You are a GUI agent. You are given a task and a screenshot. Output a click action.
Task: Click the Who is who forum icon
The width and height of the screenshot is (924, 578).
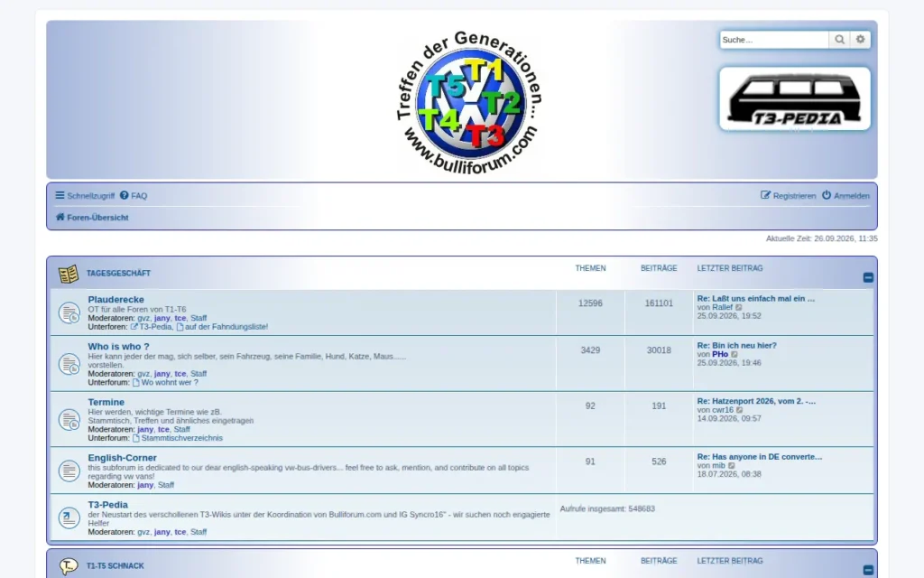coord(69,364)
